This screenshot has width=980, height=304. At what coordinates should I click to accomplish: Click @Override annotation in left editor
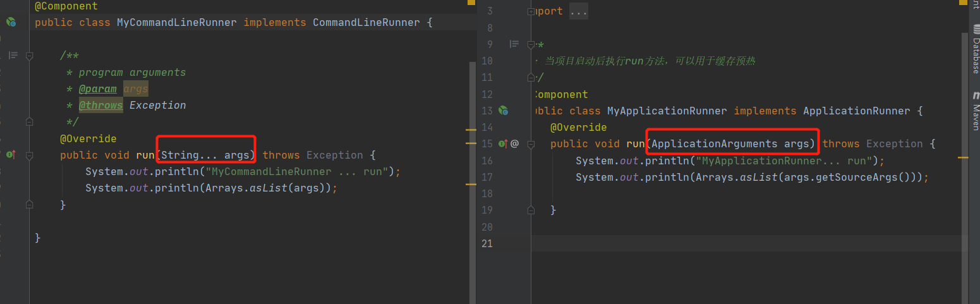tap(88, 138)
